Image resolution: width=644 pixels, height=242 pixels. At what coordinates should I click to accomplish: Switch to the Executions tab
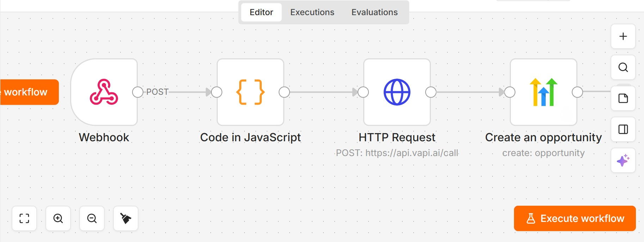pyautogui.click(x=312, y=12)
